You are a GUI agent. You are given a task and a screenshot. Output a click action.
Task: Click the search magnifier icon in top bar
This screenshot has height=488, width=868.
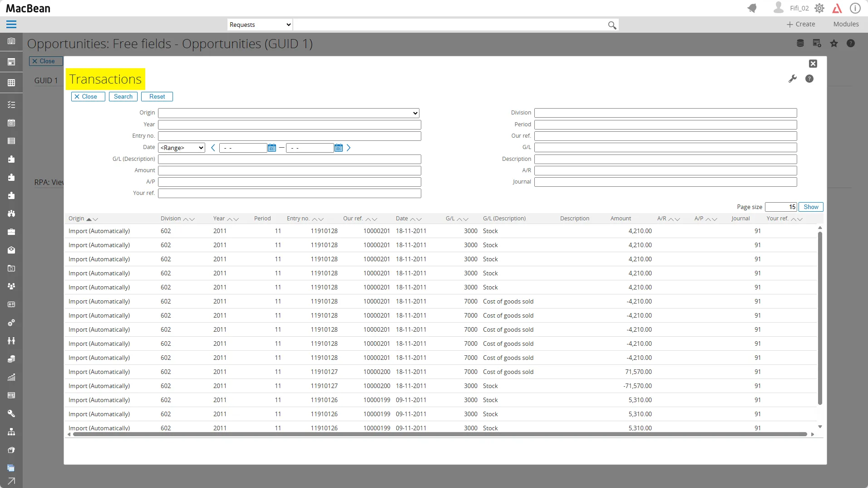click(612, 25)
